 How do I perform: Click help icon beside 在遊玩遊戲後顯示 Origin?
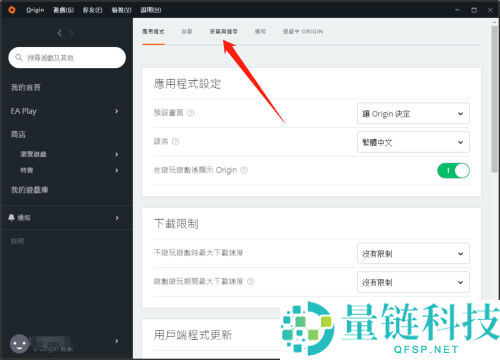click(x=244, y=170)
